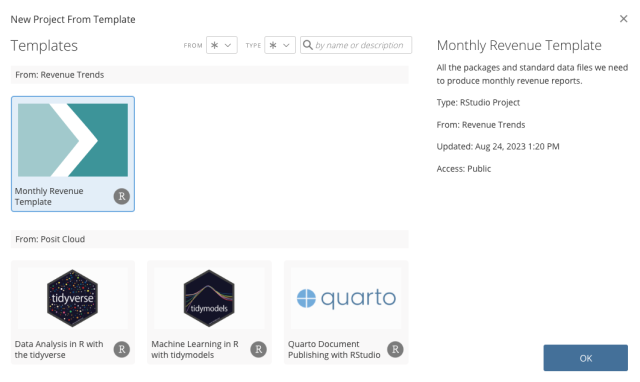Image resolution: width=640 pixels, height=382 pixels.
Task: Close the New Project From Template dialog
Action: tap(623, 19)
